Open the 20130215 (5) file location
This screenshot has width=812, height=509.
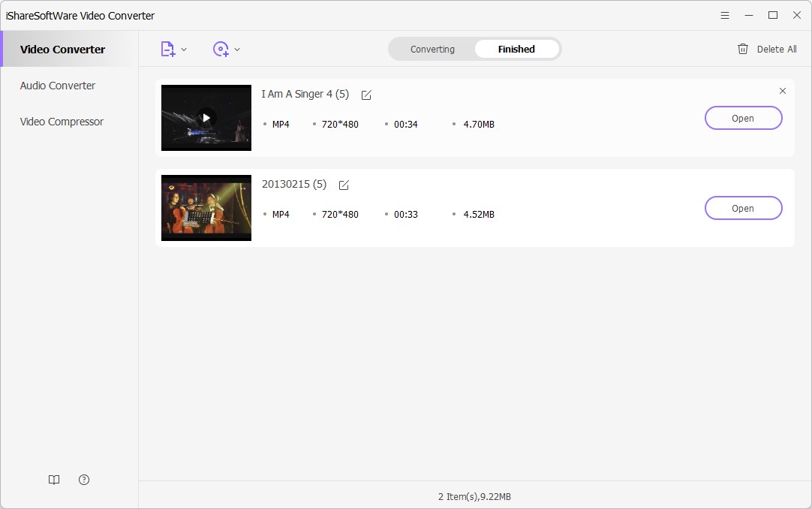[x=743, y=208]
